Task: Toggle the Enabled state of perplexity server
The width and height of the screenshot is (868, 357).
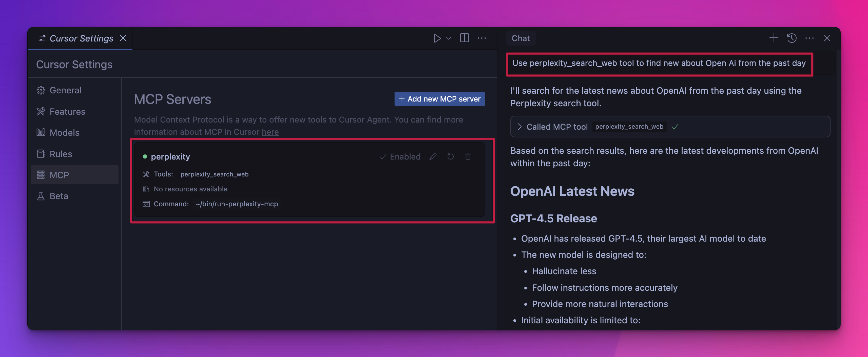Action: click(x=400, y=157)
